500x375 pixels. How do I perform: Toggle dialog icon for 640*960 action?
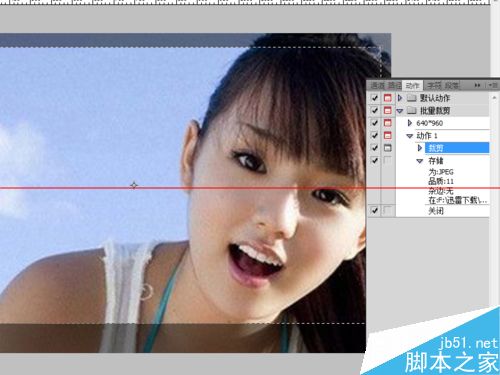(387, 123)
